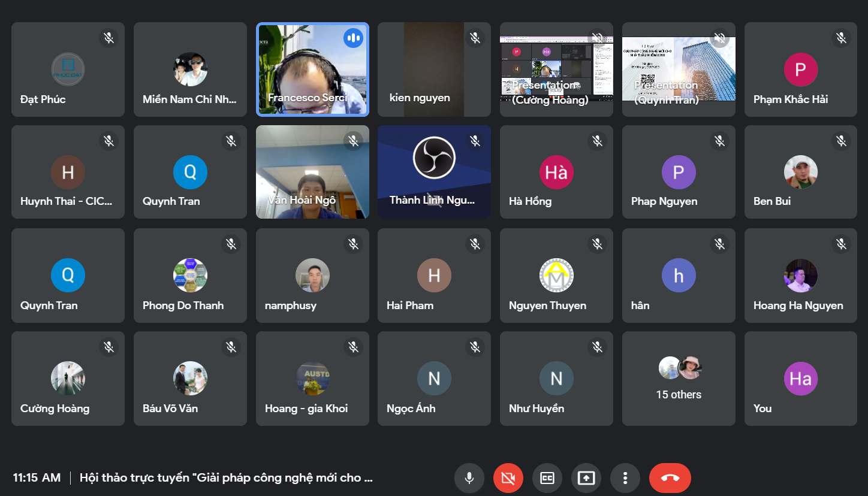The image size is (868, 496).
Task: Click the Present now screen-share icon
Action: pos(586,478)
